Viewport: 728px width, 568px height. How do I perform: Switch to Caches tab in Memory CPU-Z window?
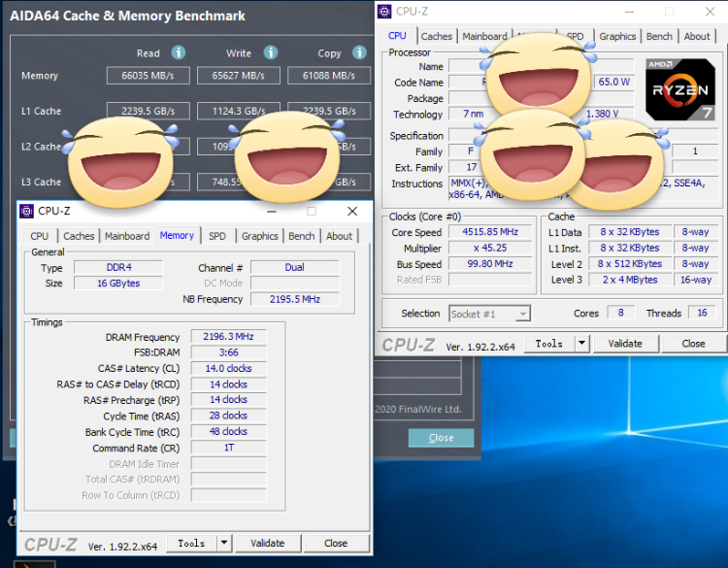[x=79, y=236]
